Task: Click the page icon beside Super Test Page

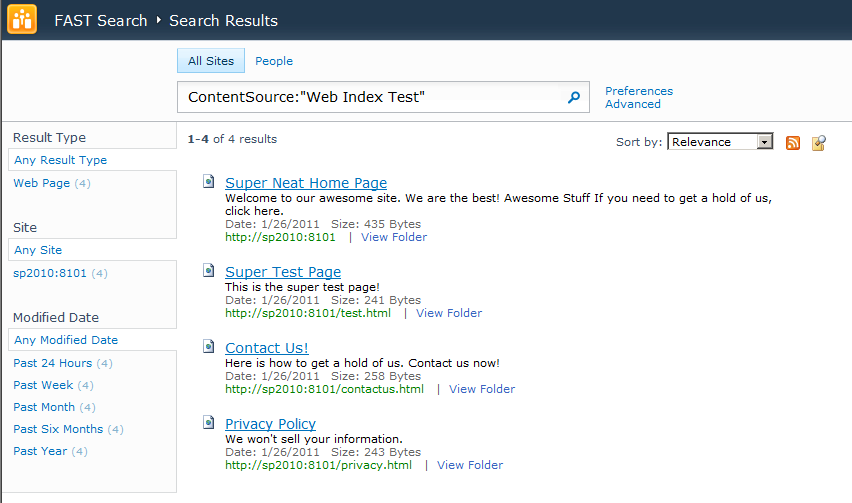Action: click(x=209, y=271)
